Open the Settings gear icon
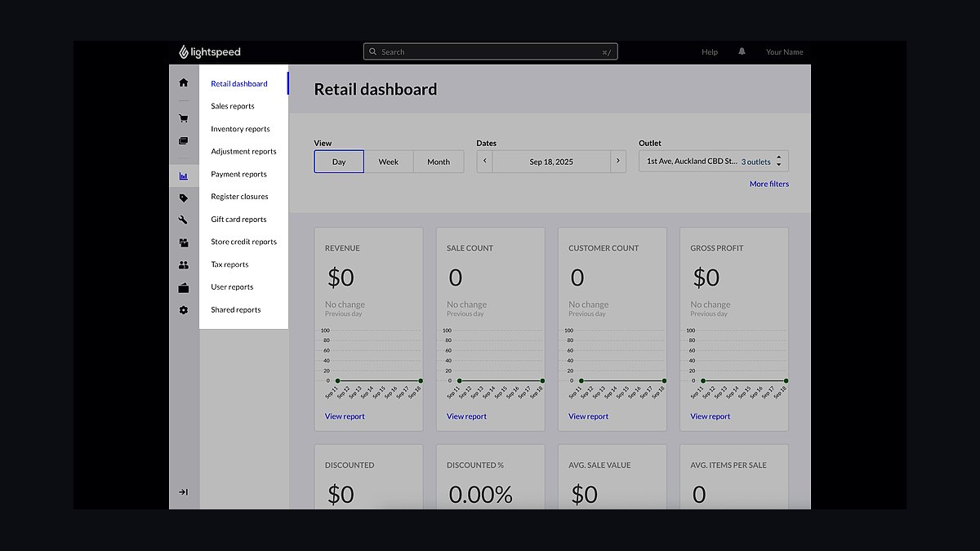Image resolution: width=980 pixels, height=551 pixels. (184, 310)
